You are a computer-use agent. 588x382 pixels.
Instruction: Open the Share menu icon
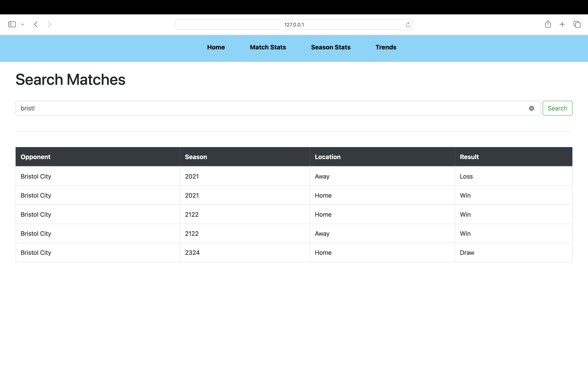click(x=548, y=24)
